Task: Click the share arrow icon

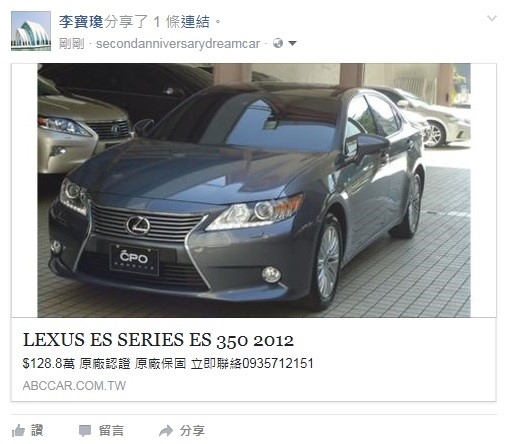Action: (x=166, y=431)
